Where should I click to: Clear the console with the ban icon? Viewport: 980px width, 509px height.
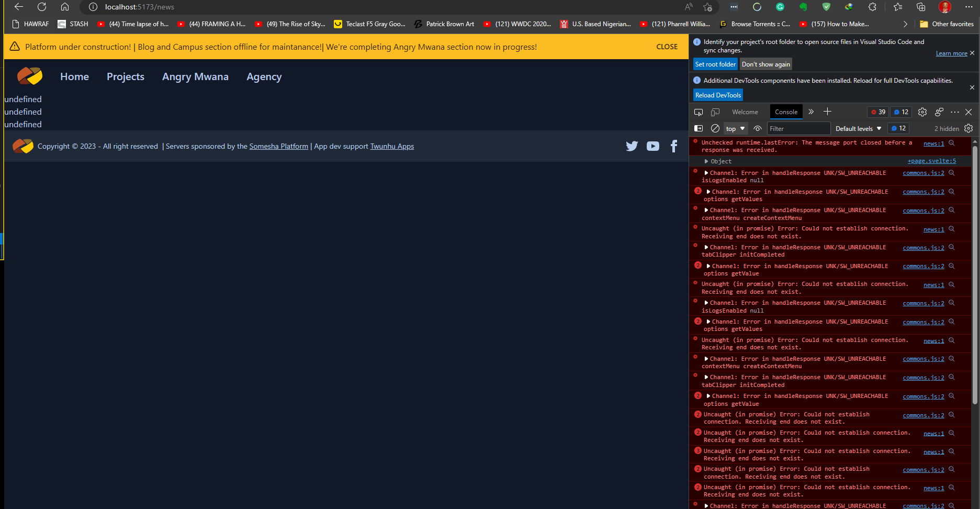[715, 128]
